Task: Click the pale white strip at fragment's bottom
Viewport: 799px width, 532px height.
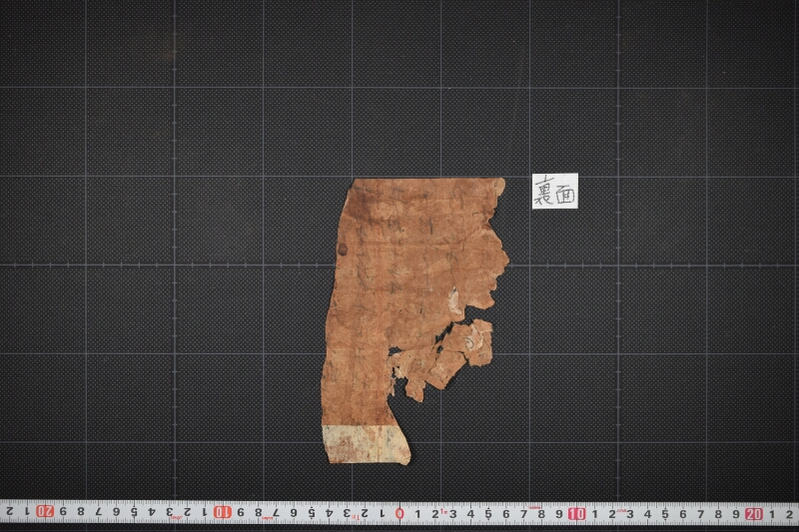Action: click(366, 444)
